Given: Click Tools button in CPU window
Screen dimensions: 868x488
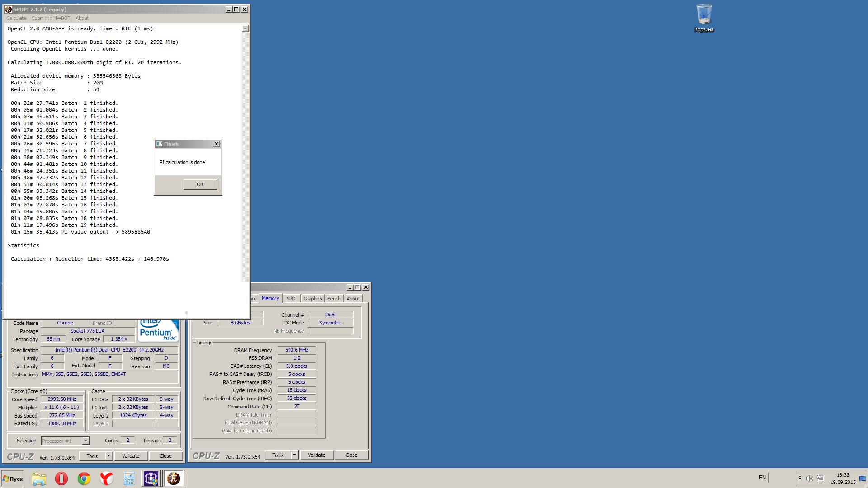Looking at the screenshot, I should pyautogui.click(x=92, y=456).
